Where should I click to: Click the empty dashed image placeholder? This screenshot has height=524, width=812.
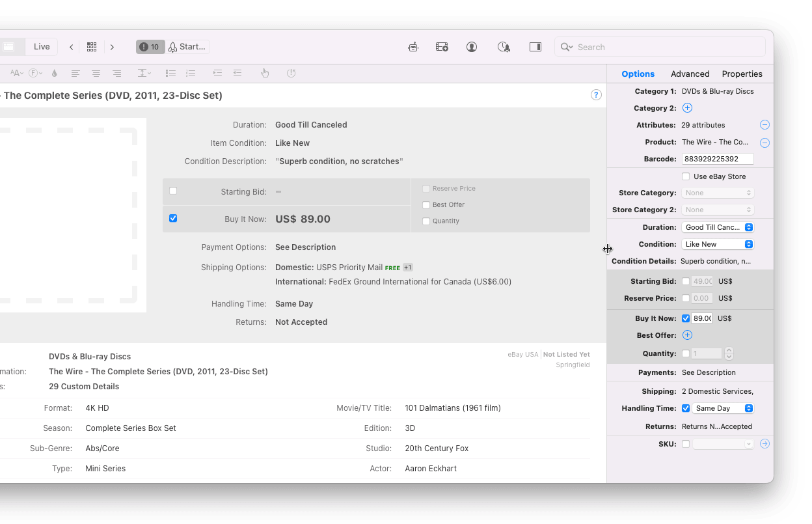pyautogui.click(x=68, y=215)
